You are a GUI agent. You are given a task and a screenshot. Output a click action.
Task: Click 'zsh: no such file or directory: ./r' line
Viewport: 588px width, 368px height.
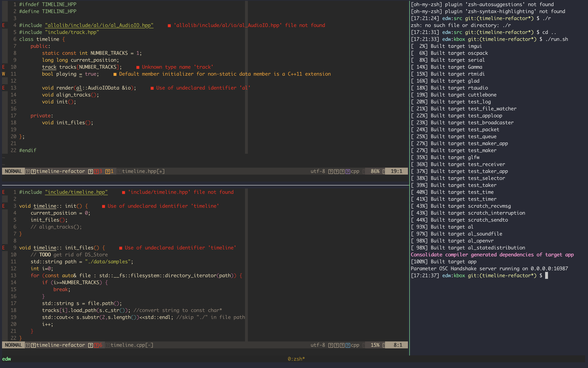[x=461, y=25]
